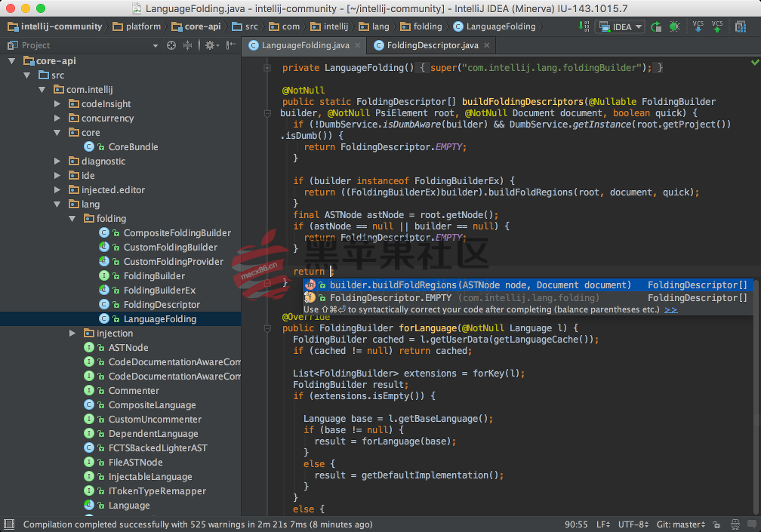
Task: Click the compilation completed status message
Action: (198, 524)
